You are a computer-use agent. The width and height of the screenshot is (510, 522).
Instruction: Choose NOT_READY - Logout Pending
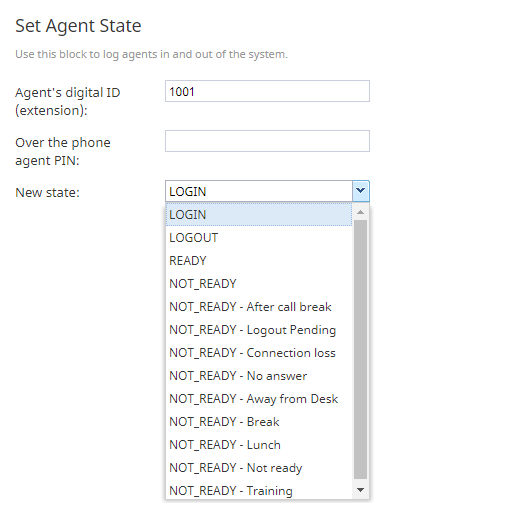[259, 330]
